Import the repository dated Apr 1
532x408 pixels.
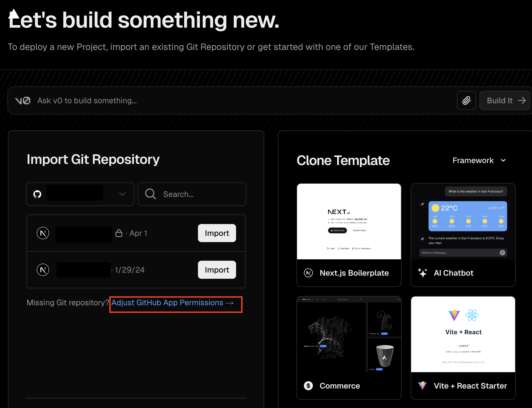coord(217,233)
